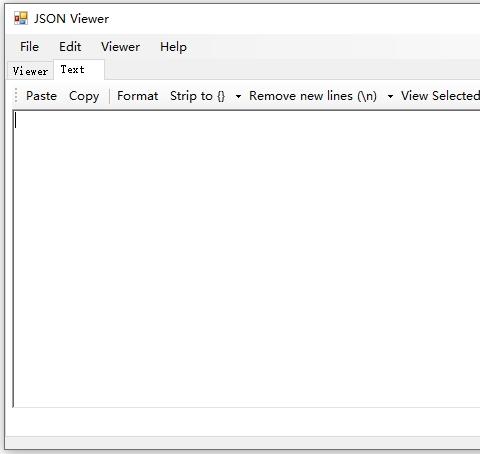This screenshot has width=480, height=454.
Task: Expand the Remove new lines dropdown arrow
Action: pyautogui.click(x=390, y=96)
